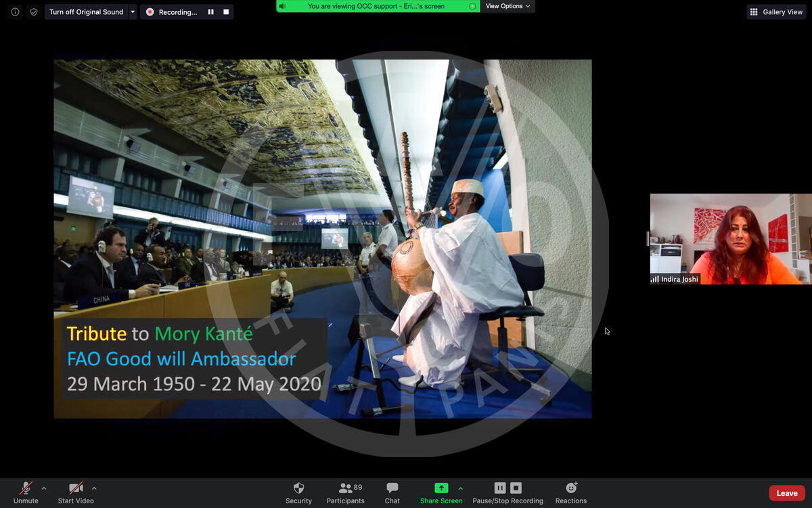Viewport: 812px width, 508px height.
Task: Pause recording in the bottom toolbar
Action: point(500,488)
